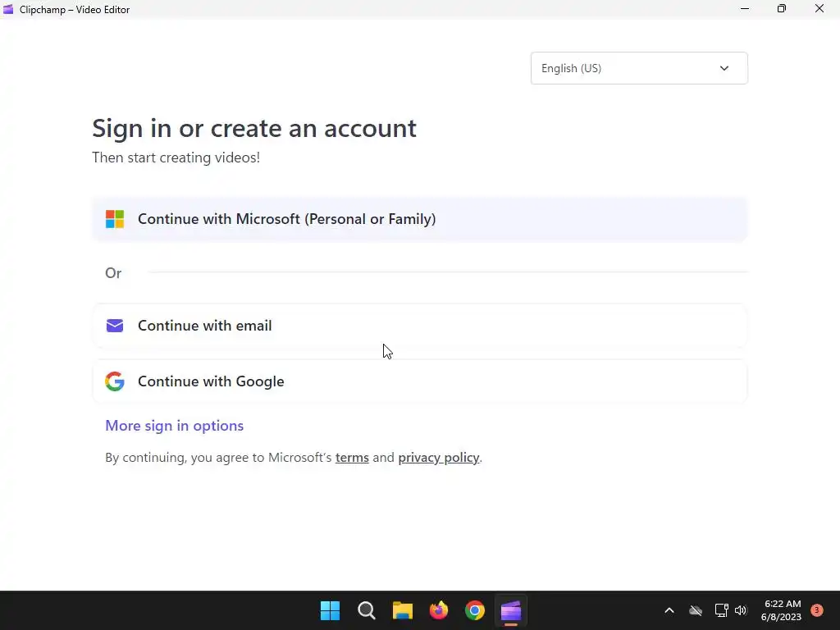Select Clipchamp icon in the taskbar
This screenshot has height=630, width=840.
pyautogui.click(x=511, y=610)
